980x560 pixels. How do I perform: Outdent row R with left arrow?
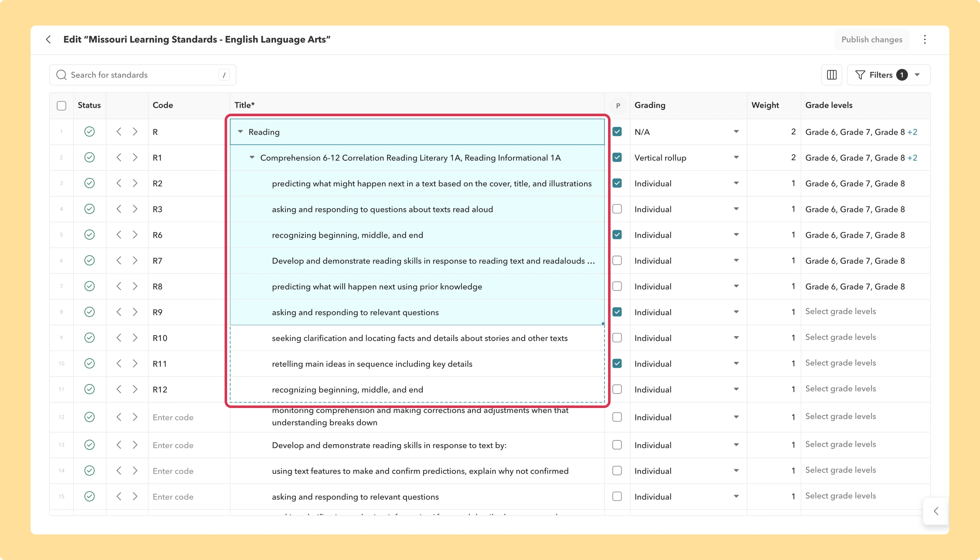(x=119, y=132)
